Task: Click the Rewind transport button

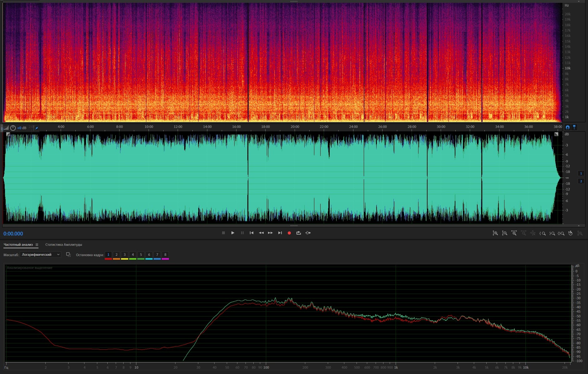Action: [261, 233]
